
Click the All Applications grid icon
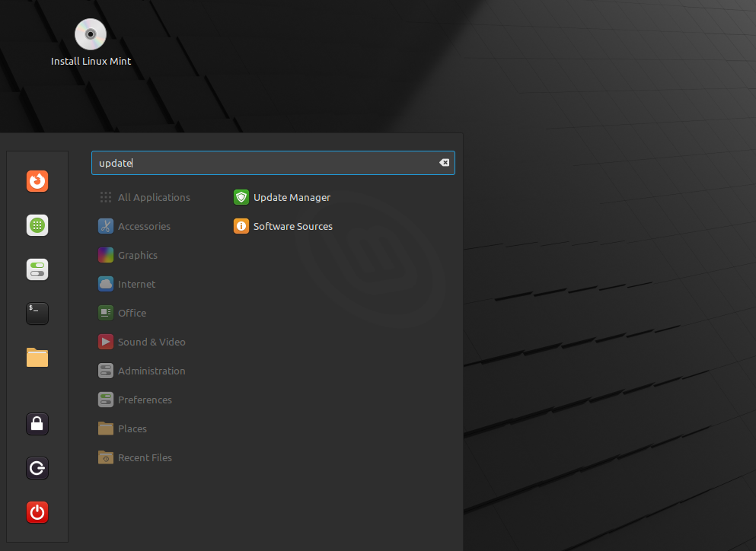click(106, 197)
